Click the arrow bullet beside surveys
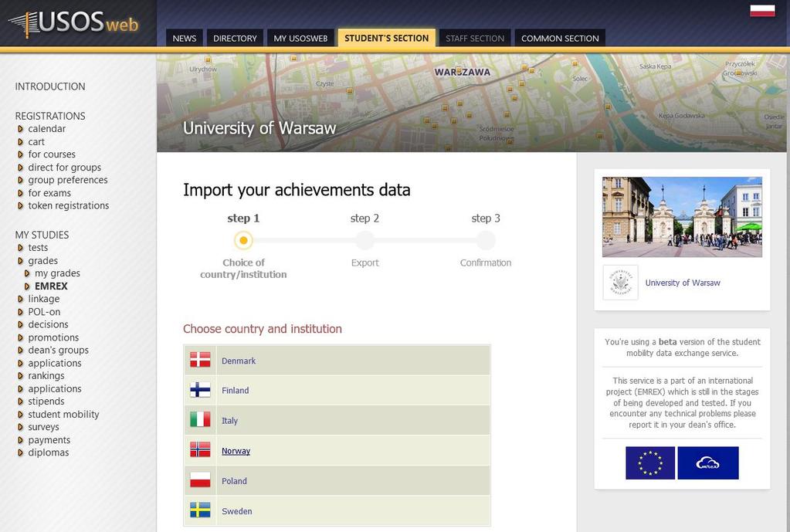 click(x=20, y=427)
